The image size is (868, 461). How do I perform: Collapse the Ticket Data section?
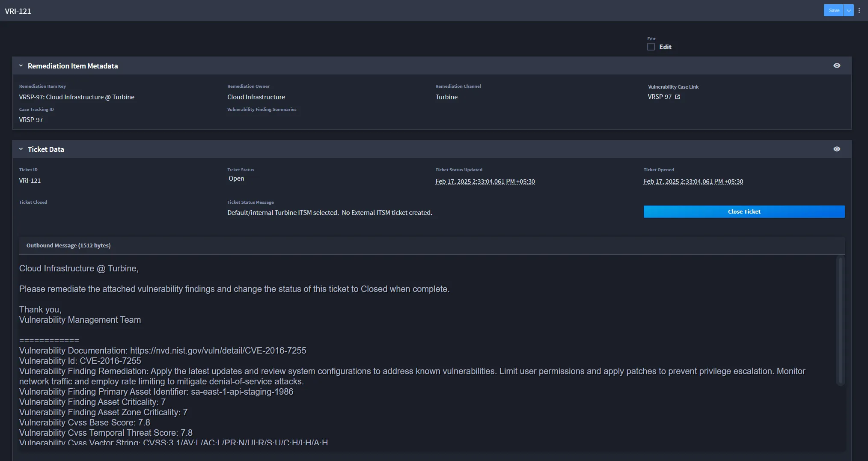(x=21, y=149)
